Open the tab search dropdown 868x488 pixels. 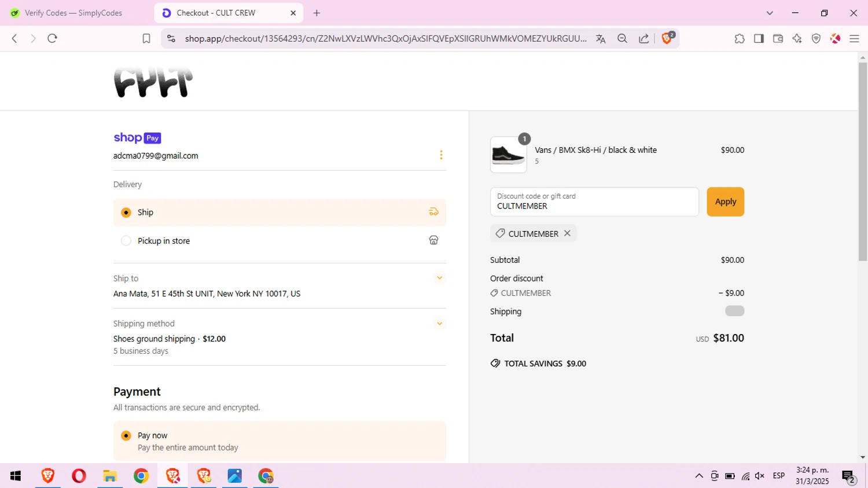click(x=770, y=13)
